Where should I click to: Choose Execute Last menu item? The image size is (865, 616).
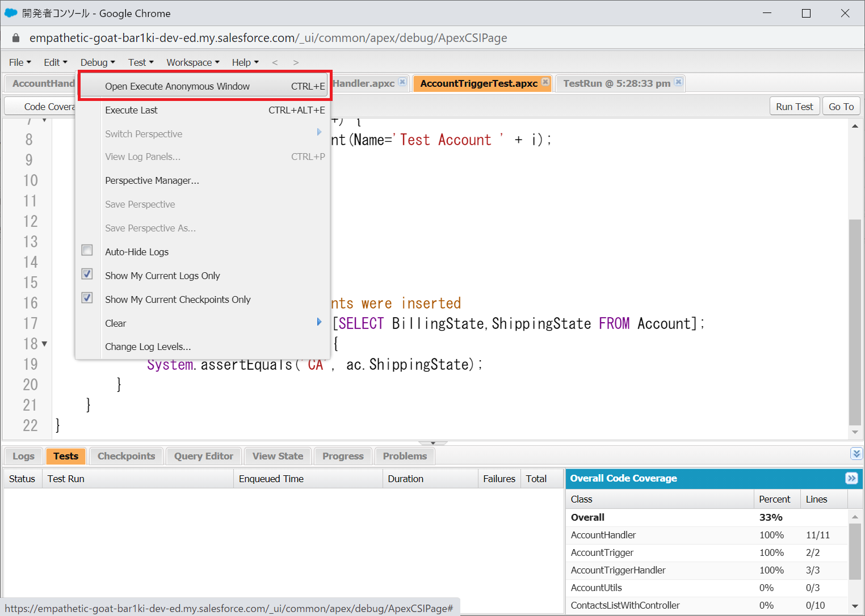point(203,110)
